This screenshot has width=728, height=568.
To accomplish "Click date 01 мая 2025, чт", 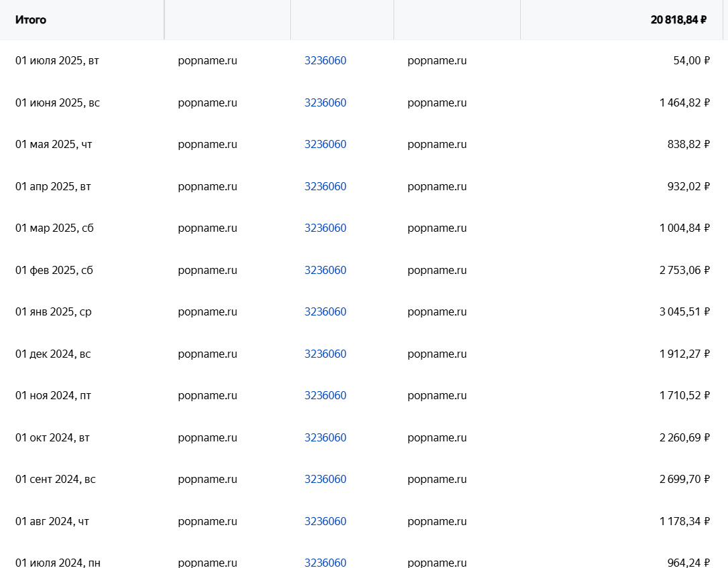I will [54, 144].
